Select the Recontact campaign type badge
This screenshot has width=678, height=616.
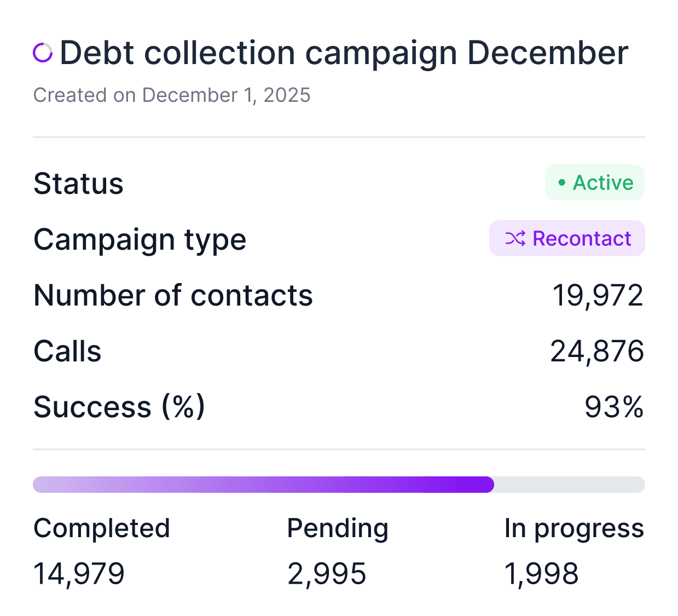[x=567, y=239]
